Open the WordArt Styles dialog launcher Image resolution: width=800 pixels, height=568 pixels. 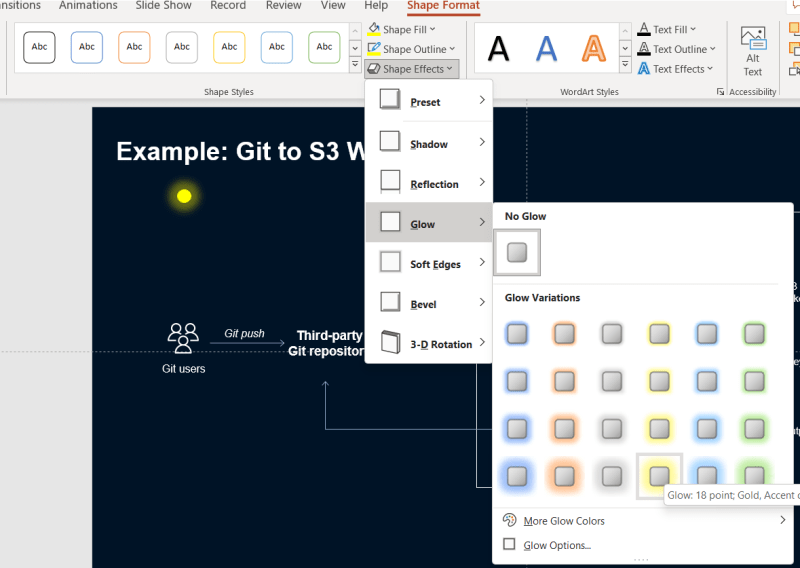(720, 92)
